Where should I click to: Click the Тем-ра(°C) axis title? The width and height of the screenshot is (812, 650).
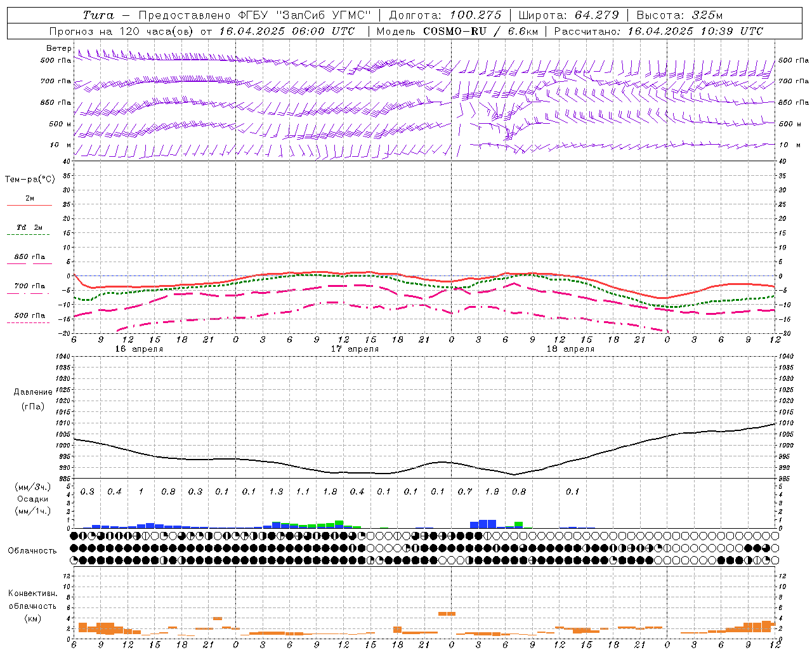(30, 180)
